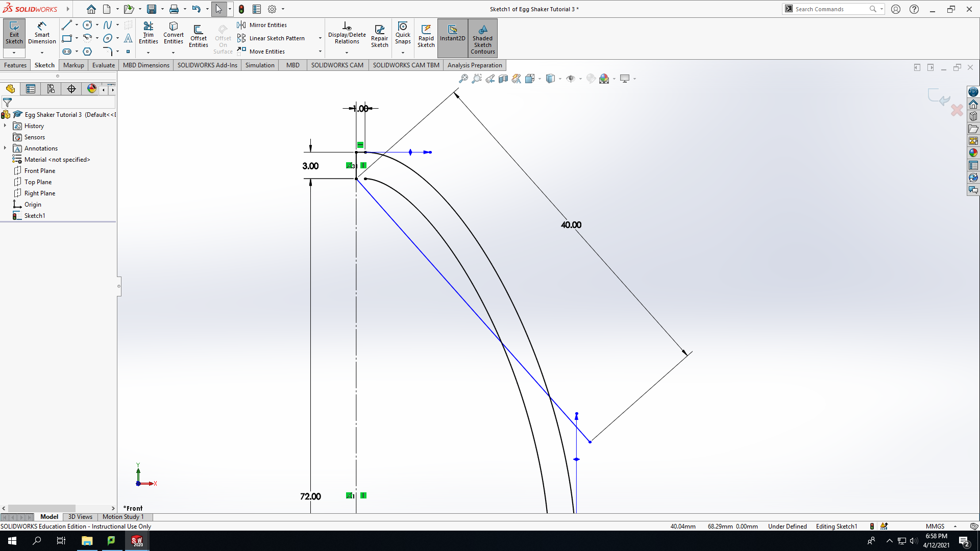Choose the Convert Entities tool
This screenshot has height=551, width=980.
[x=174, y=34]
